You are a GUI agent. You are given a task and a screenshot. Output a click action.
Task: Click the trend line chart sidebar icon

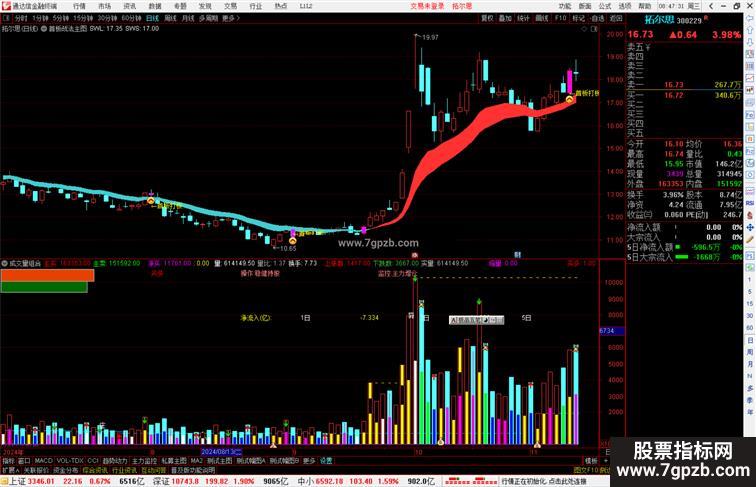coord(750,78)
